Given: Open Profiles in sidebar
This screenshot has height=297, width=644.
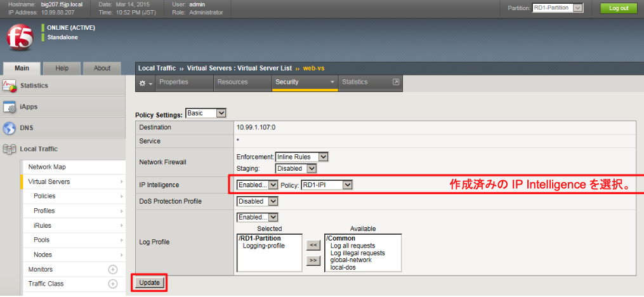Looking at the screenshot, I should click(44, 211).
